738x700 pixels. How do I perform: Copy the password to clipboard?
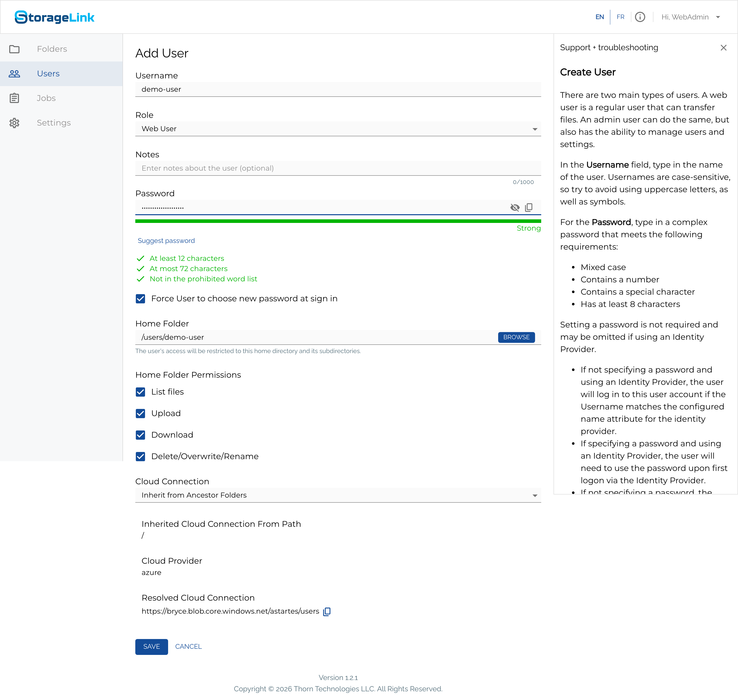529,208
